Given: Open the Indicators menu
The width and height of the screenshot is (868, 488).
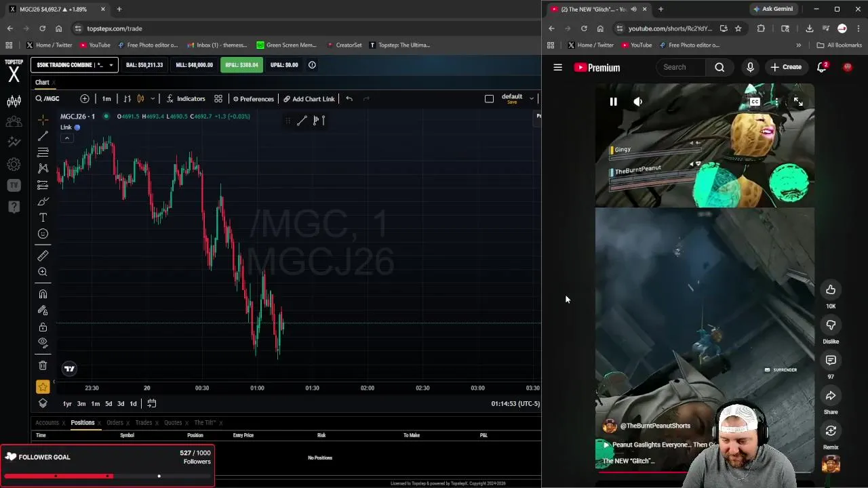Looking at the screenshot, I should point(185,99).
